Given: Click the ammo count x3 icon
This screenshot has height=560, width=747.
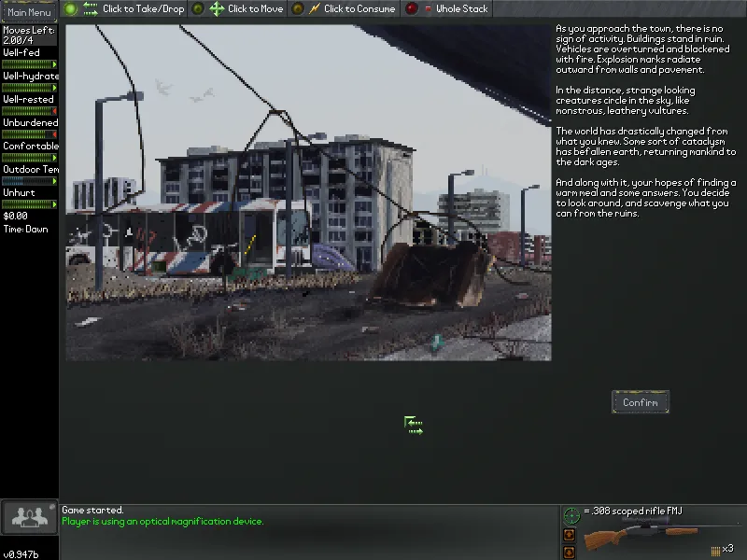Looking at the screenshot, I should (x=721, y=549).
